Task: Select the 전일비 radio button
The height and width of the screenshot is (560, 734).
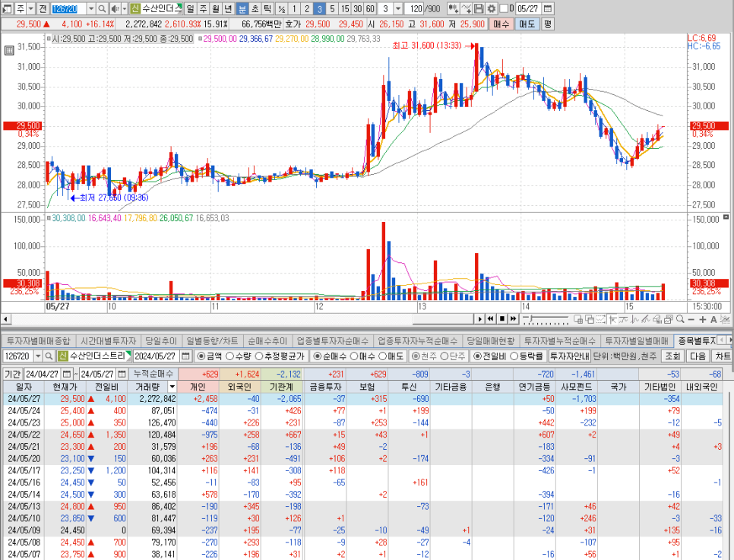Action: tap(477, 356)
